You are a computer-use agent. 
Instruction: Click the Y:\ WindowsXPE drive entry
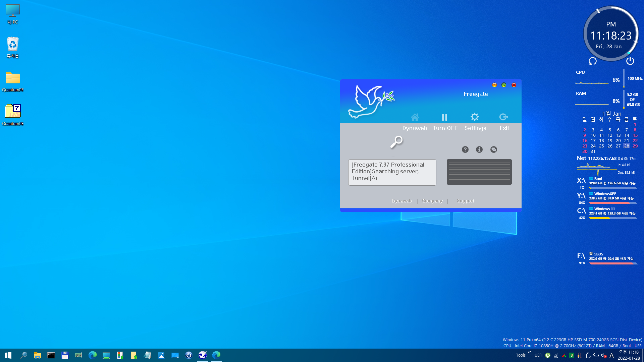pyautogui.click(x=607, y=198)
